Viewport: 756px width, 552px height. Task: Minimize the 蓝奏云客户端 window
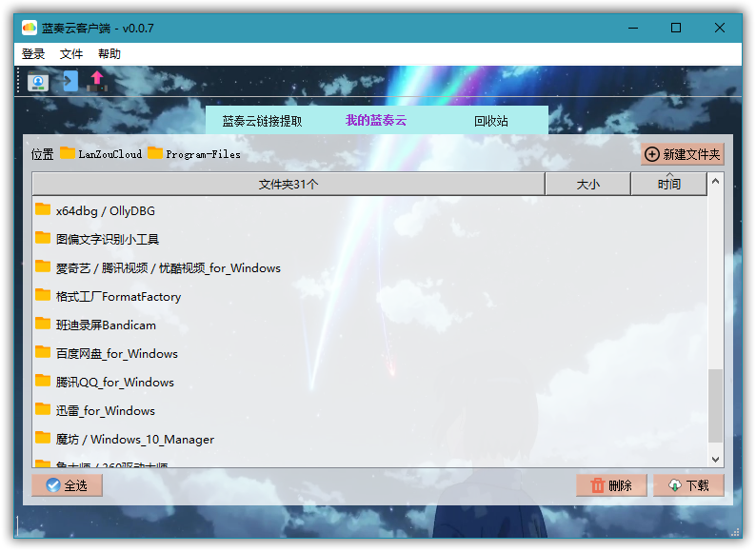(x=633, y=28)
